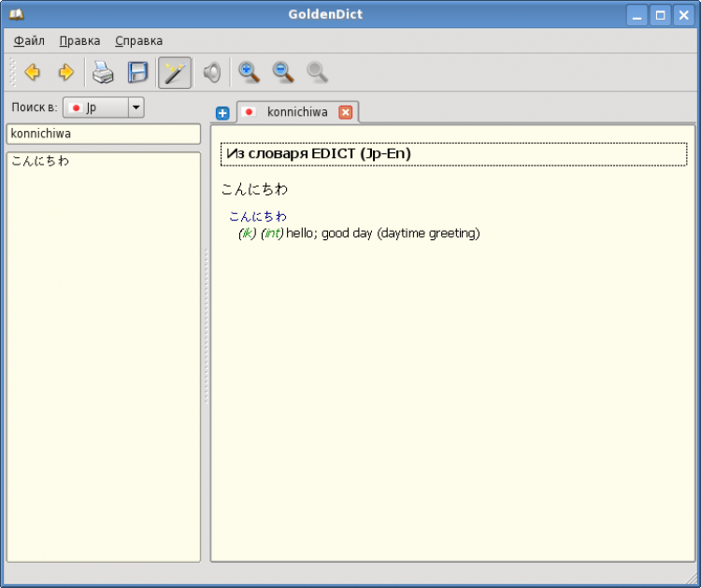Viewport: 701px width, 588px height.
Task: Maximize the GoldenDict window
Action: coord(660,16)
